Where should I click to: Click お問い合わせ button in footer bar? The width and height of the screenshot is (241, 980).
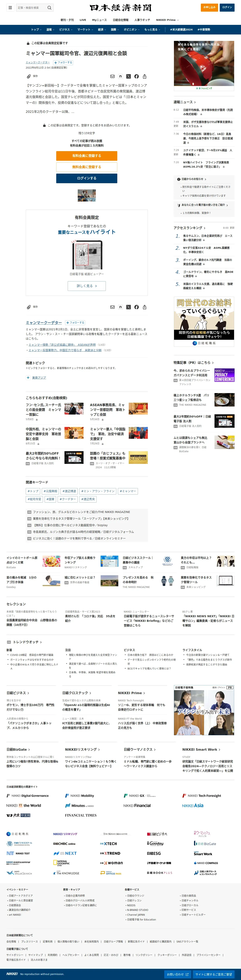178,974
